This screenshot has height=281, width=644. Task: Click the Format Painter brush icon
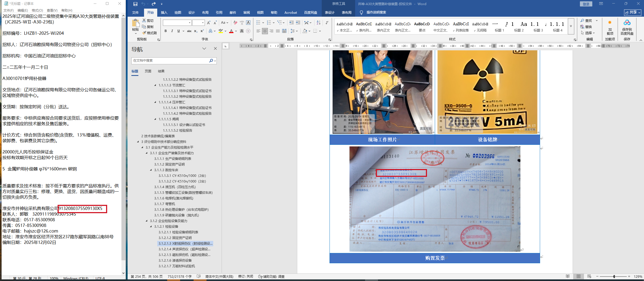click(144, 33)
